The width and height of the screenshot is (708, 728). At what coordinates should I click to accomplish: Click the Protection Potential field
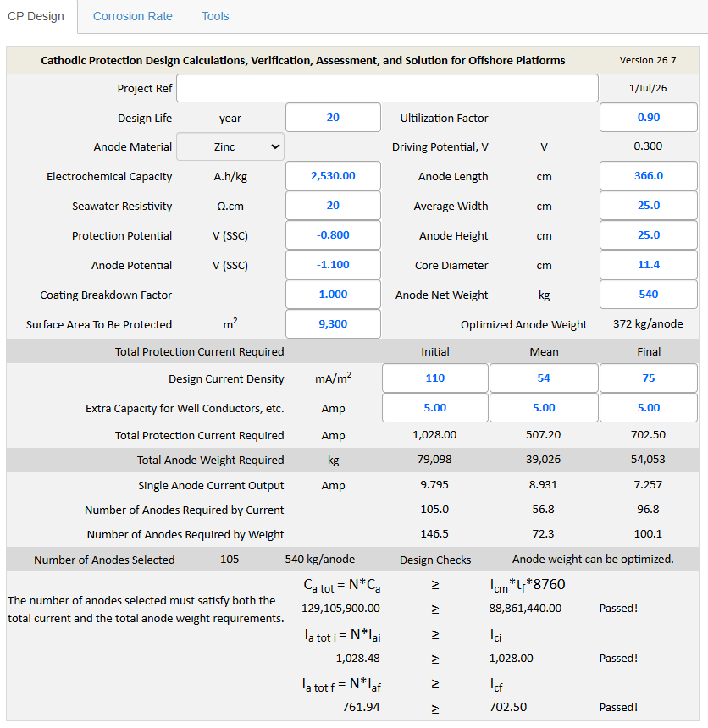333,235
